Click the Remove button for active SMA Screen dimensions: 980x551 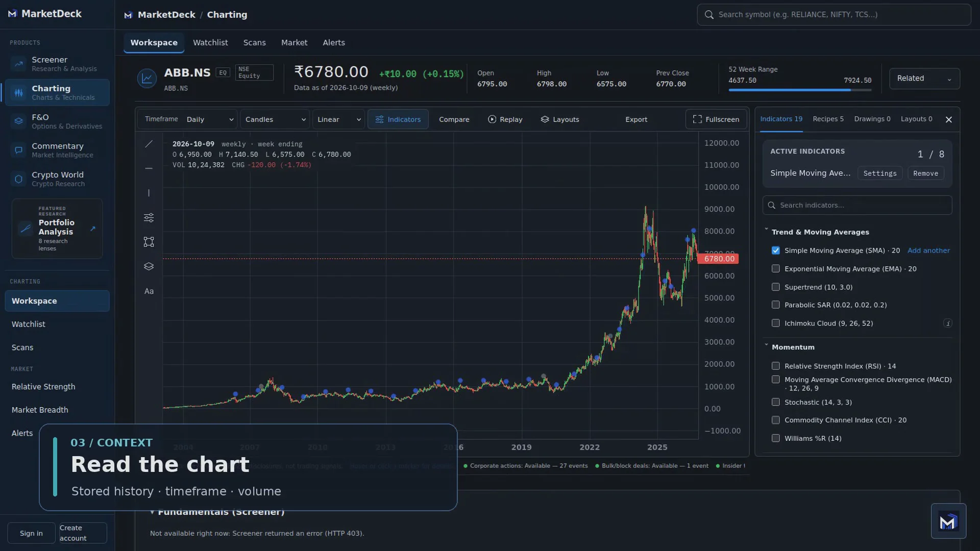coord(925,173)
